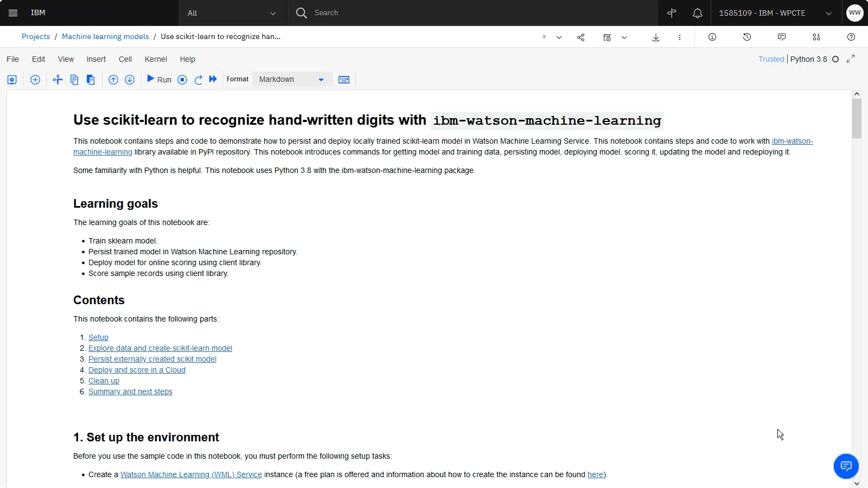Go to Projects breadcrumb
The width and height of the screenshot is (868, 488).
(36, 36)
